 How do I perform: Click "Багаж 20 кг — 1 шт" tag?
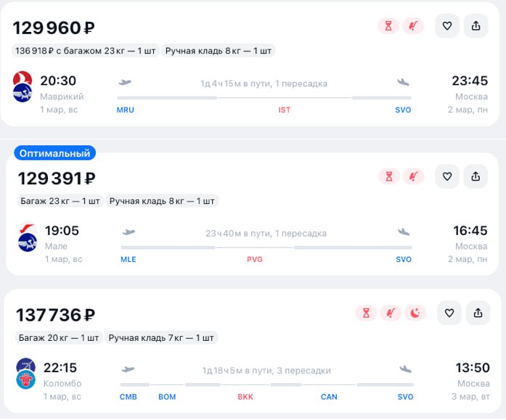[58, 337]
